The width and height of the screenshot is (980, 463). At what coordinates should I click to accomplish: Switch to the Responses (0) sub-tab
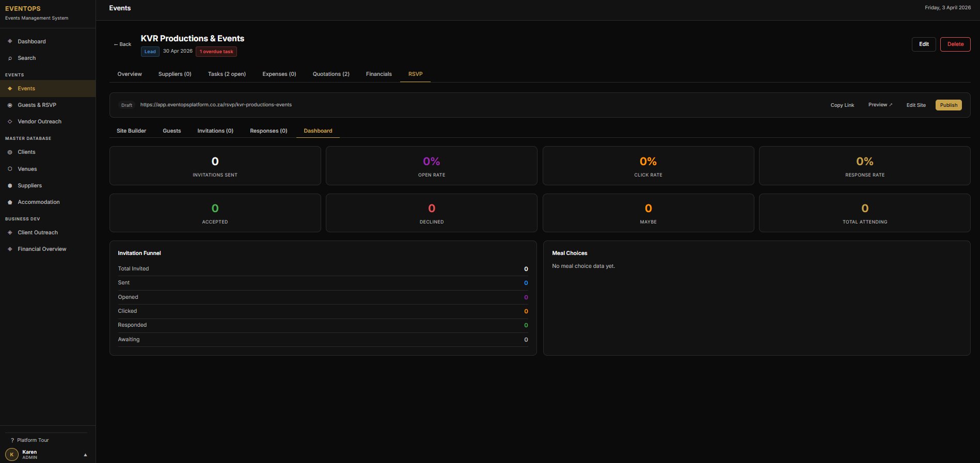268,131
